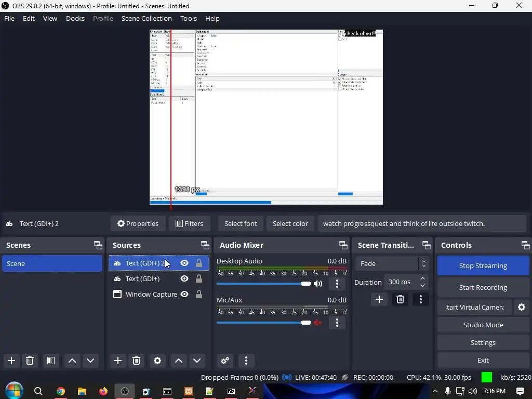The width and height of the screenshot is (532, 399).
Task: Delete selected source with trash icon
Action: coord(137,361)
